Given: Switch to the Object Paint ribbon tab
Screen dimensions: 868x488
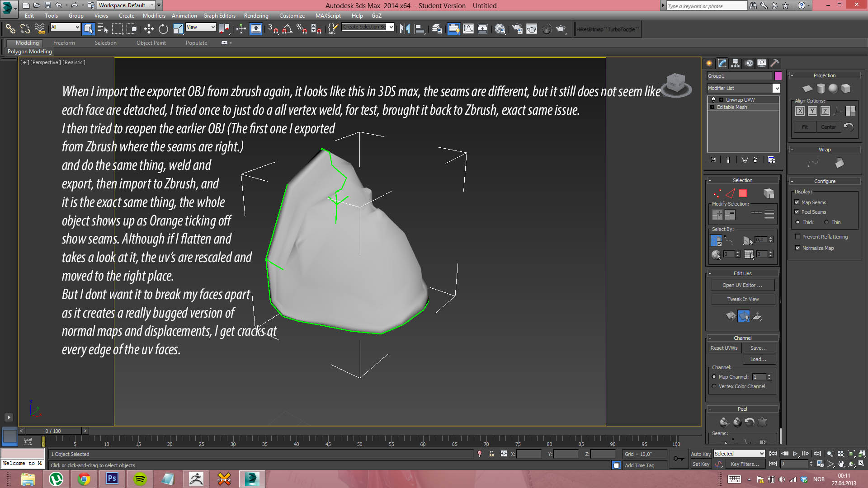Looking at the screenshot, I should tap(151, 42).
